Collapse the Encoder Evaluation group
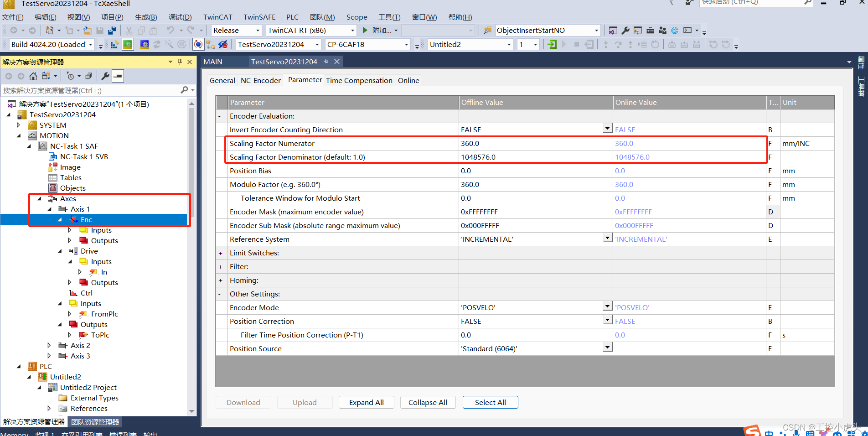Image resolution: width=868 pixels, height=436 pixels. pyautogui.click(x=220, y=116)
